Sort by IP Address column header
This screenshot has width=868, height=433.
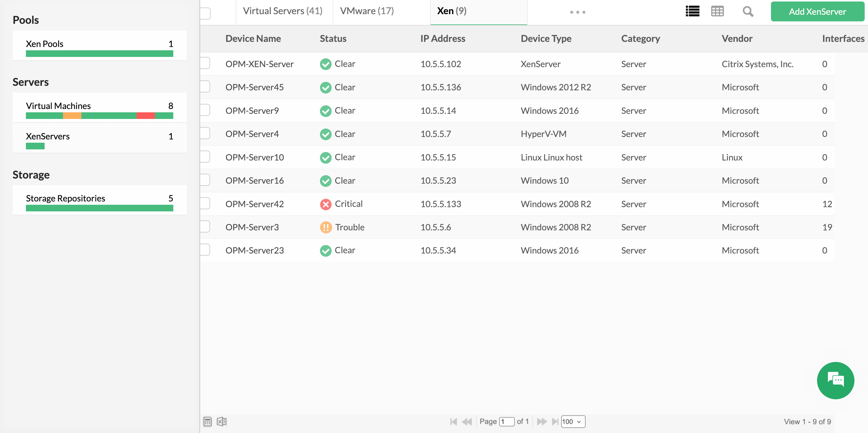pyautogui.click(x=443, y=39)
